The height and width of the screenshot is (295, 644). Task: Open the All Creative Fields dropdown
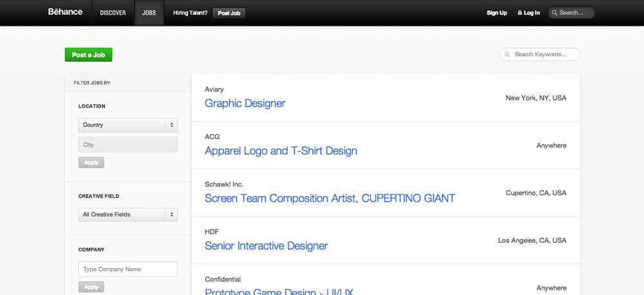(x=128, y=214)
